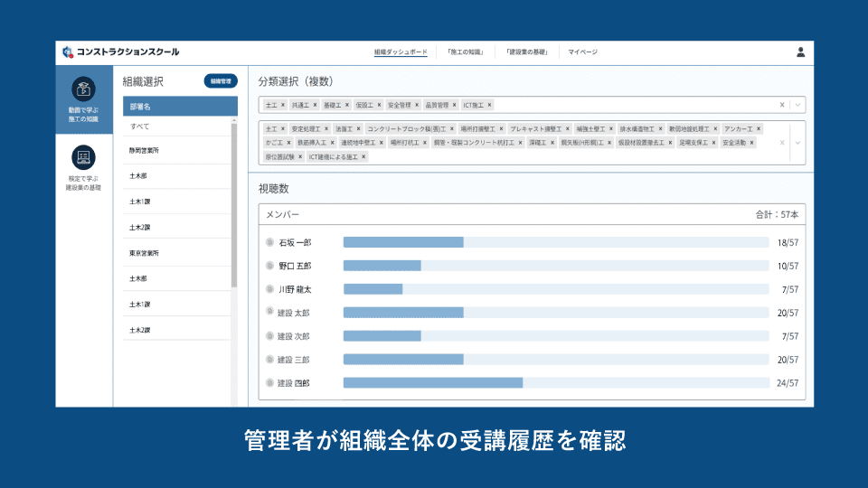Image resolution: width=868 pixels, height=488 pixels.
Task: Remove the プレキャスト擁壁工 tag
Action: 568,129
